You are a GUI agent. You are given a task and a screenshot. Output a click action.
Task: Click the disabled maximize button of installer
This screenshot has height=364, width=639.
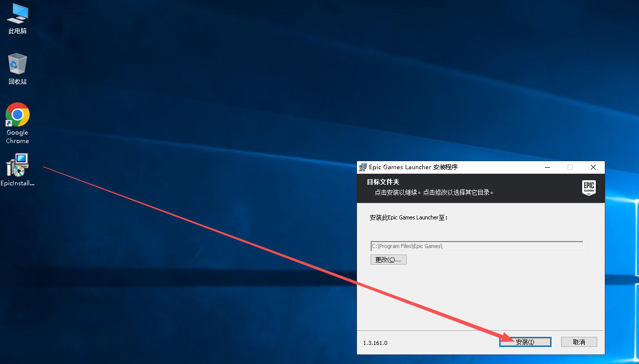[570, 167]
